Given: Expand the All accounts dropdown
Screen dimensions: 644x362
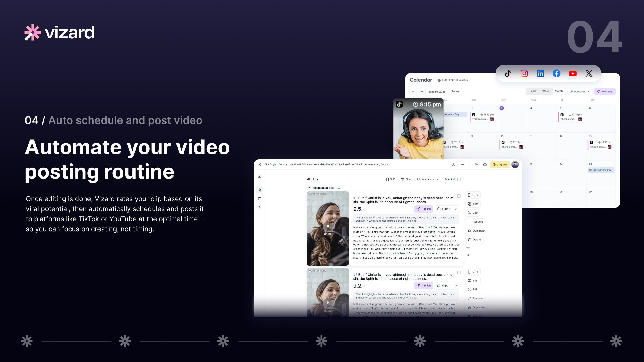Looking at the screenshot, I should [x=580, y=91].
